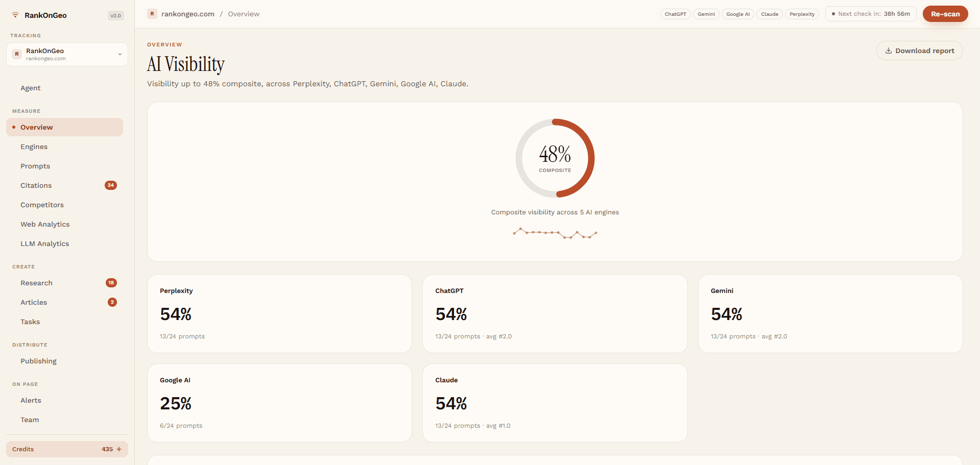Click the 'Visibility up to 48% composite' summary
The width and height of the screenshot is (980, 465).
(x=308, y=84)
